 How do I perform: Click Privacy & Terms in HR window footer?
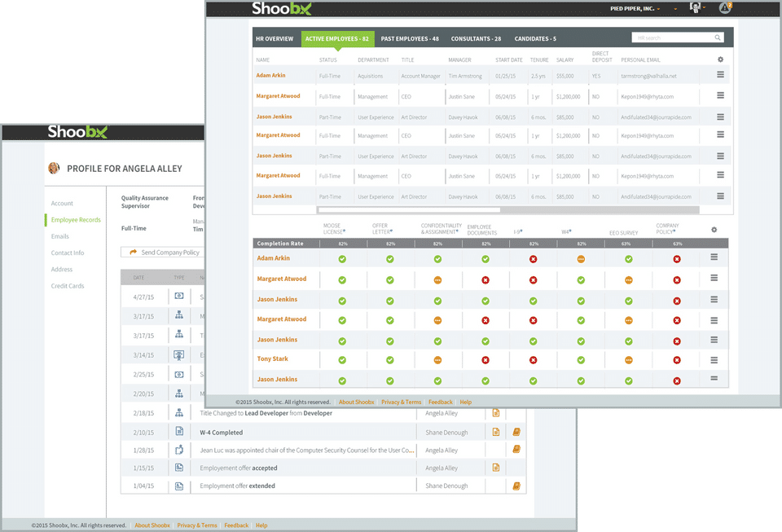pyautogui.click(x=401, y=402)
